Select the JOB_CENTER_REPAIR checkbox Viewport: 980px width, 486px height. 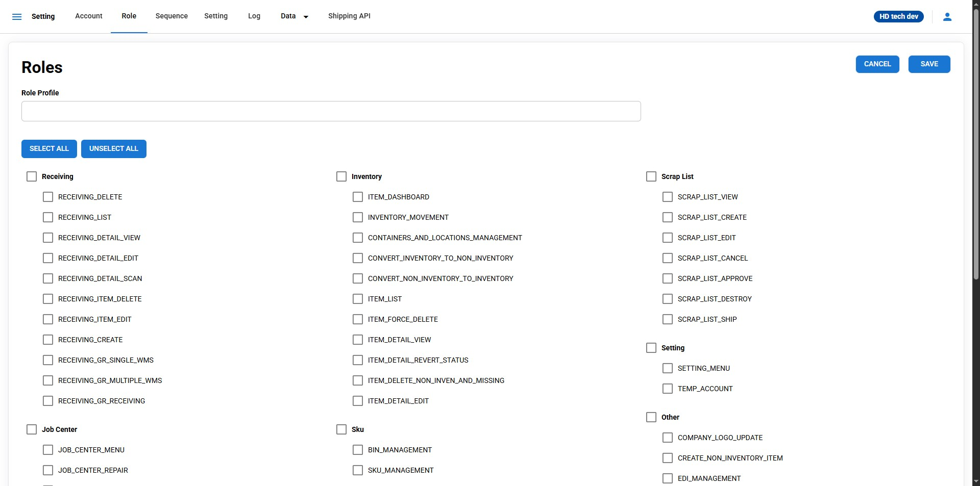[48, 470]
